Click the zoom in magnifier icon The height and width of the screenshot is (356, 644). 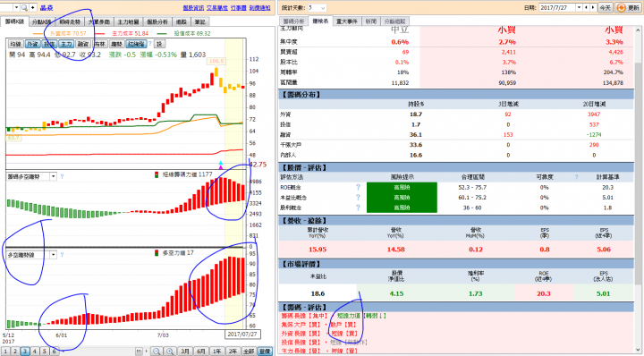pos(170,352)
